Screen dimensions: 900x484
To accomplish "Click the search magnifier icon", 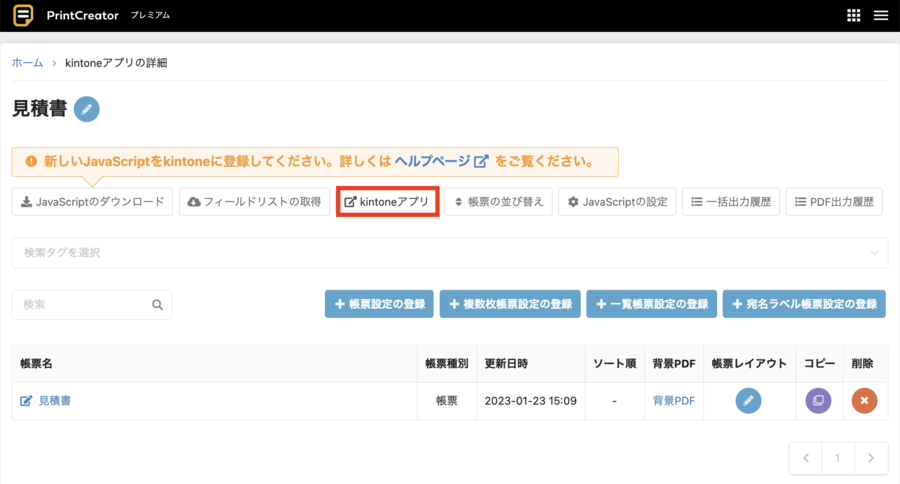I will pyautogui.click(x=157, y=304).
